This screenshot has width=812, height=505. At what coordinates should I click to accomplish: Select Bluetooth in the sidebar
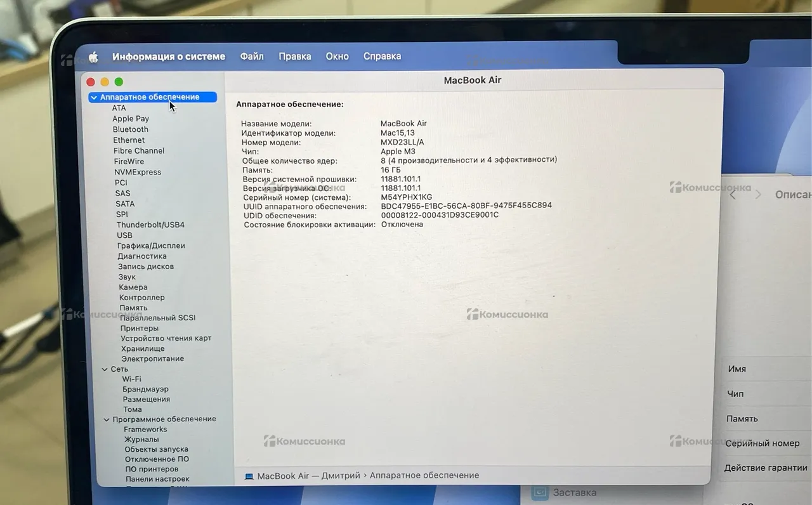pyautogui.click(x=131, y=129)
